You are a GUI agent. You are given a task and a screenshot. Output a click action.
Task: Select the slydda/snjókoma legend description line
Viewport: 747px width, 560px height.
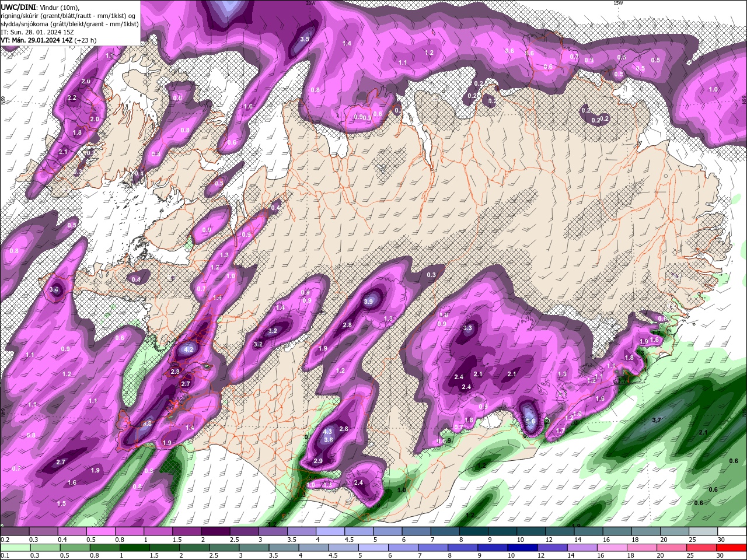point(70,24)
